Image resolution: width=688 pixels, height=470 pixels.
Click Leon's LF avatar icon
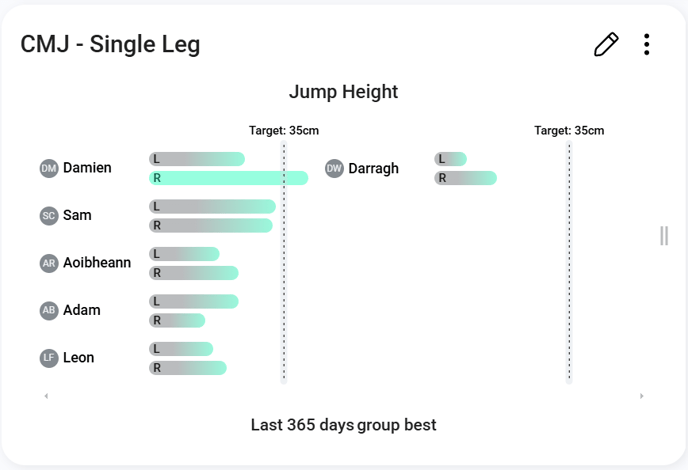(49, 357)
